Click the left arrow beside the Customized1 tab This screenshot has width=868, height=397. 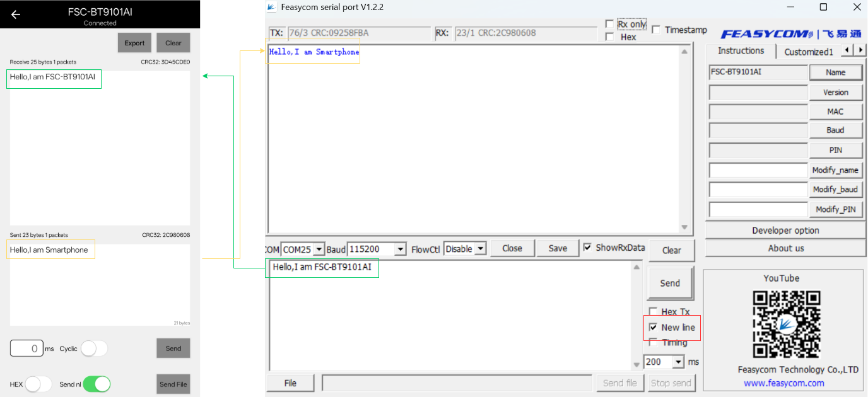coord(846,50)
